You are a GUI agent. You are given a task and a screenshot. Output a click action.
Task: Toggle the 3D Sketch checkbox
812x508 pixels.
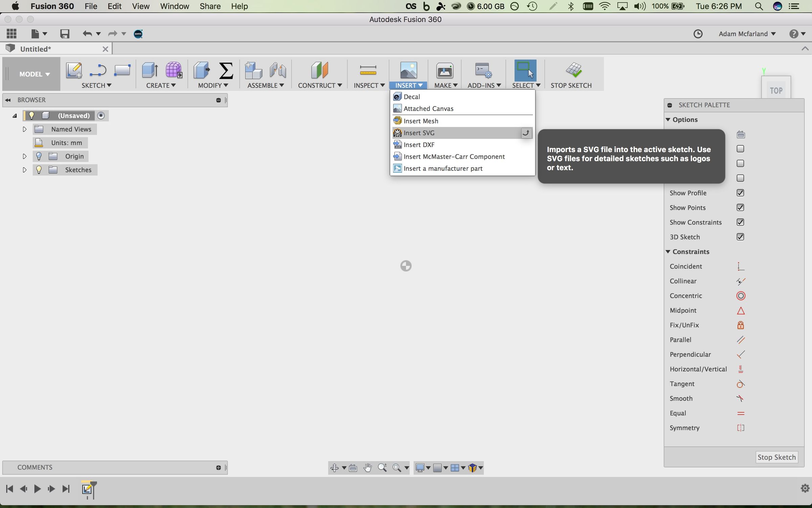tap(740, 237)
